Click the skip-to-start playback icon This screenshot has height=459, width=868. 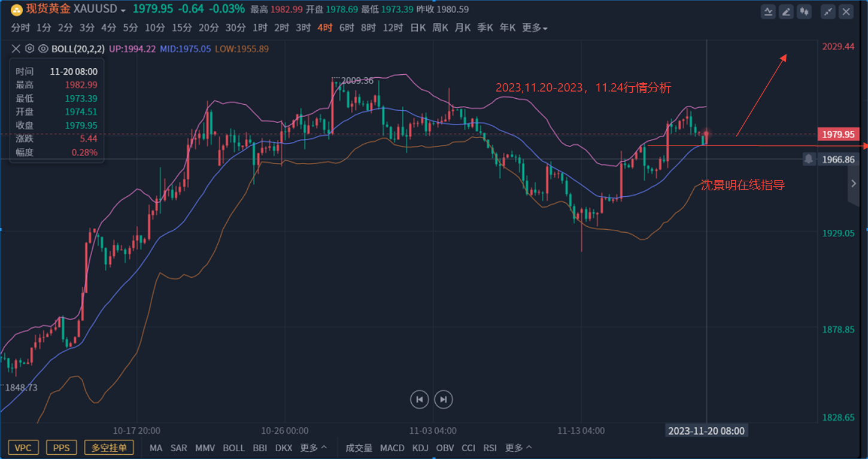420,399
